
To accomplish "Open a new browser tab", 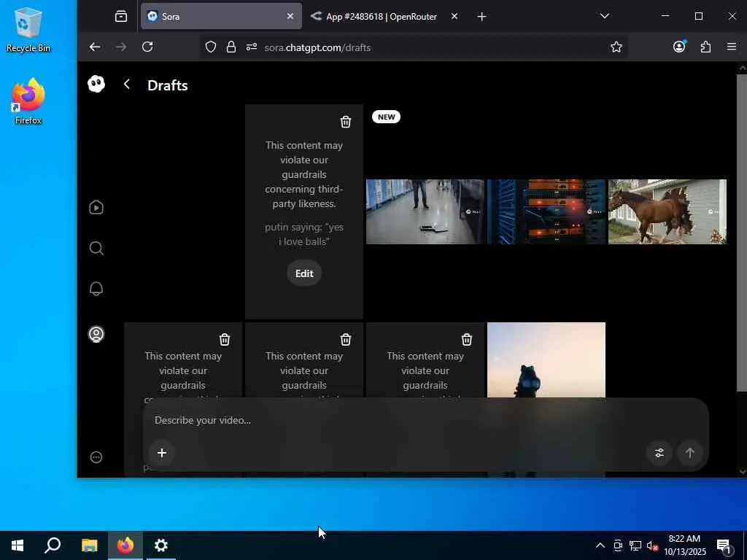I will tap(481, 16).
